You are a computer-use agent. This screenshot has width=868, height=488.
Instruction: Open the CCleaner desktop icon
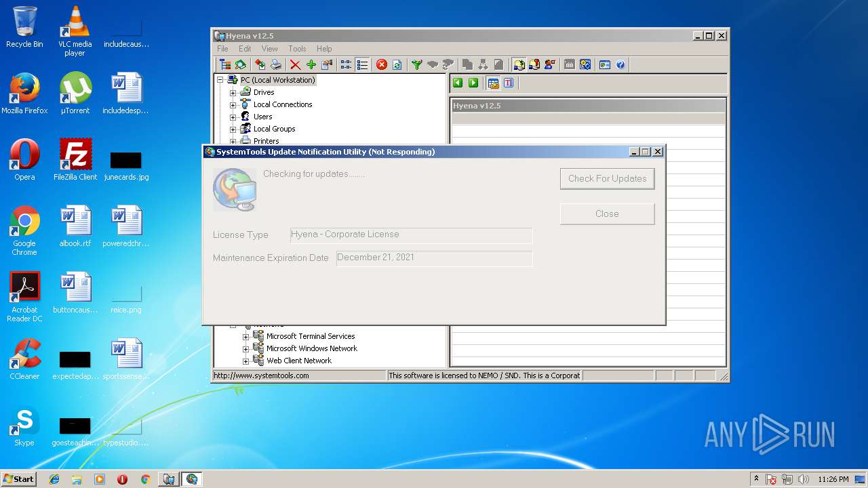(x=24, y=359)
